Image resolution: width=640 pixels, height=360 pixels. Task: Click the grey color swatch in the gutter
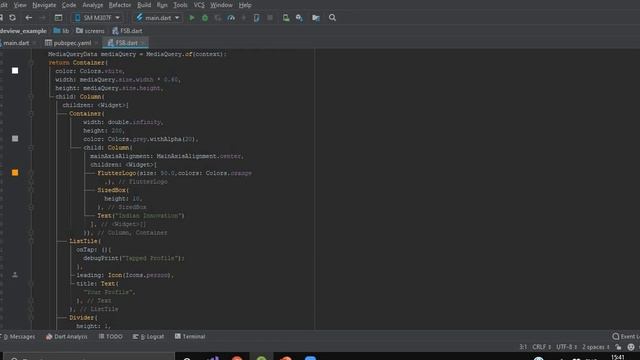(x=15, y=139)
